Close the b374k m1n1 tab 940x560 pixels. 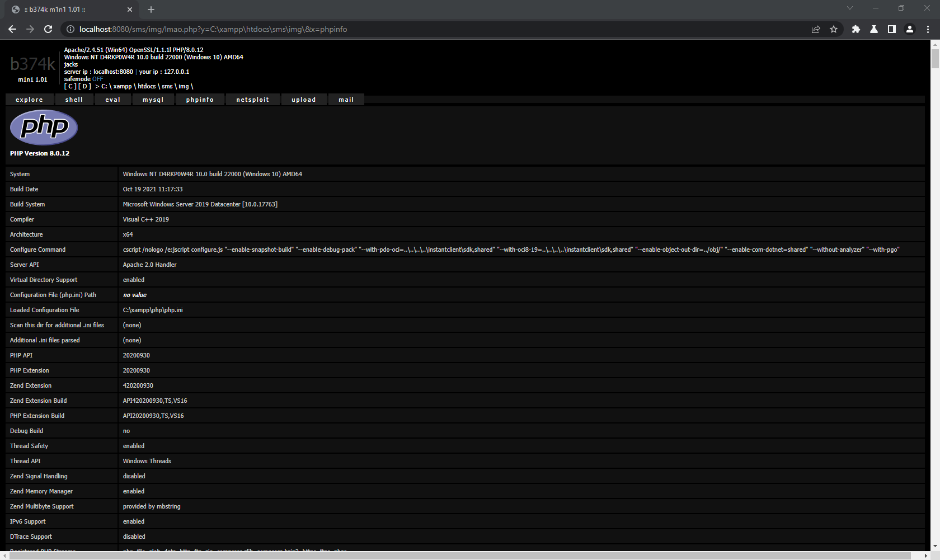click(x=130, y=10)
